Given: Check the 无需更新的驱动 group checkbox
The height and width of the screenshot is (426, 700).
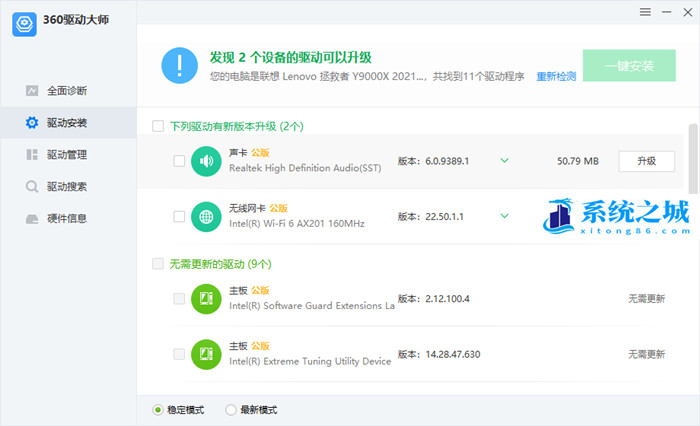Looking at the screenshot, I should pyautogui.click(x=158, y=263).
